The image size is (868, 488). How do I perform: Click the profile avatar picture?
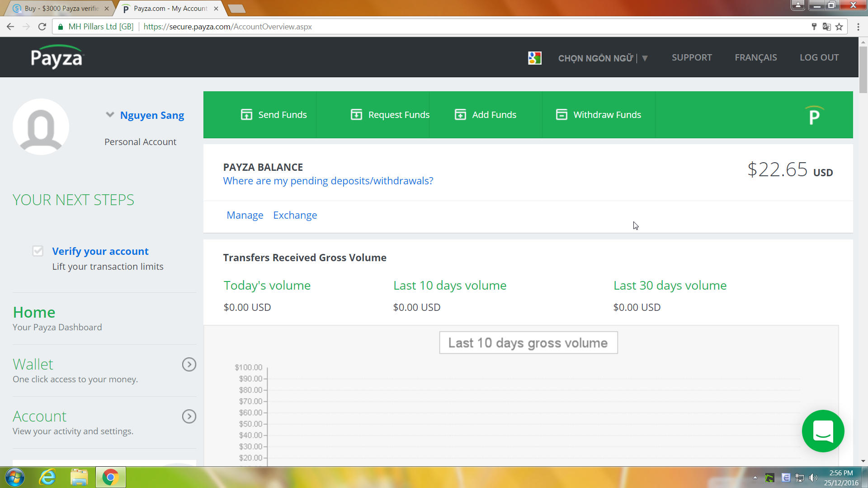pyautogui.click(x=41, y=127)
